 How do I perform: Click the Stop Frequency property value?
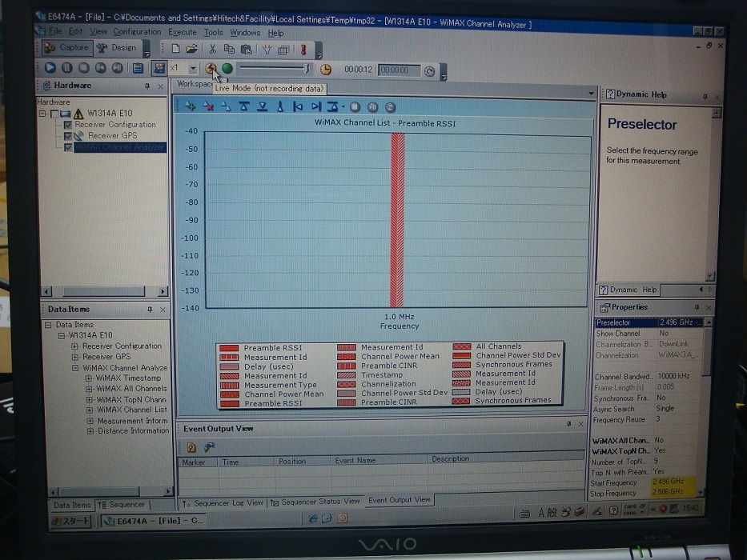pyautogui.click(x=673, y=492)
